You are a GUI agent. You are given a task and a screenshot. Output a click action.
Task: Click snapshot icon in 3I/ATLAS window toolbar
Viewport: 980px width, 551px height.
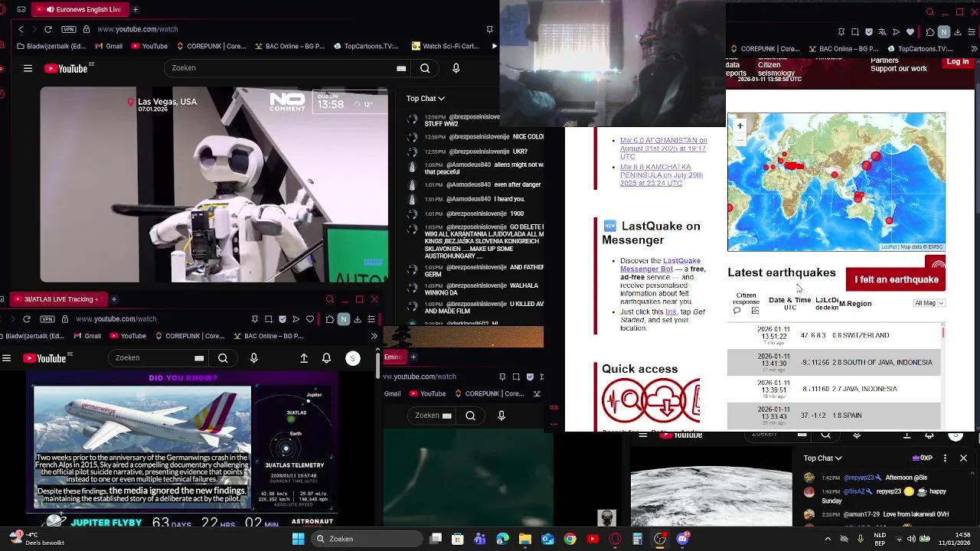pos(269,319)
